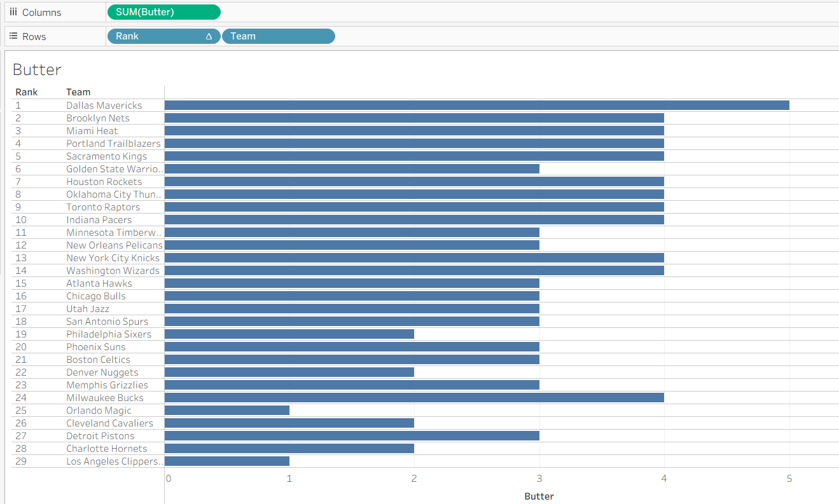Select the Sacramento Kings team label
The height and width of the screenshot is (504, 839).
pos(107,156)
